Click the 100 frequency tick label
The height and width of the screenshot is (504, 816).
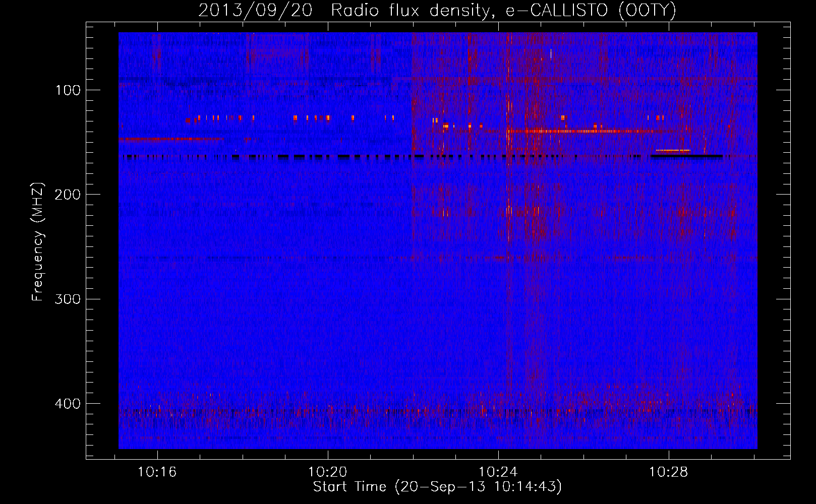[x=68, y=90]
